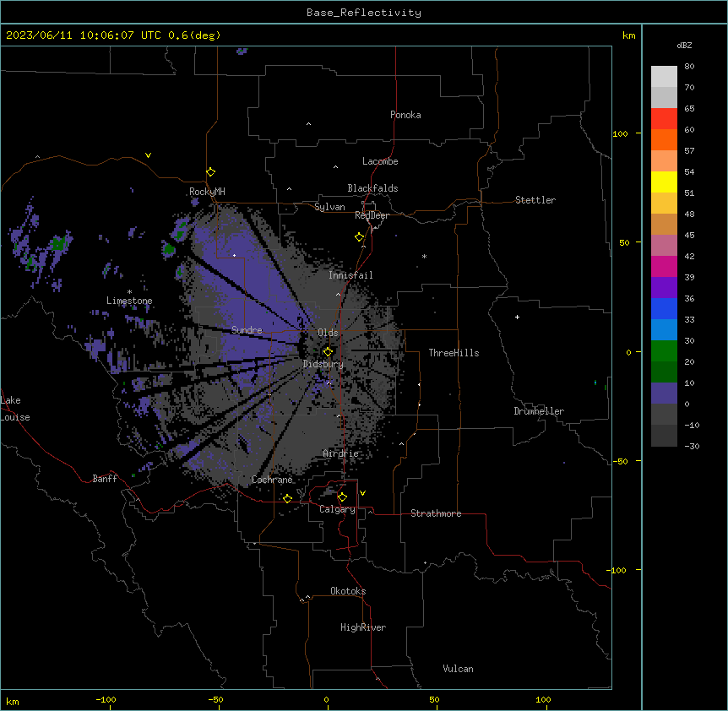Click the Lake Louise label
This screenshot has height=711, width=728.
click(x=15, y=409)
